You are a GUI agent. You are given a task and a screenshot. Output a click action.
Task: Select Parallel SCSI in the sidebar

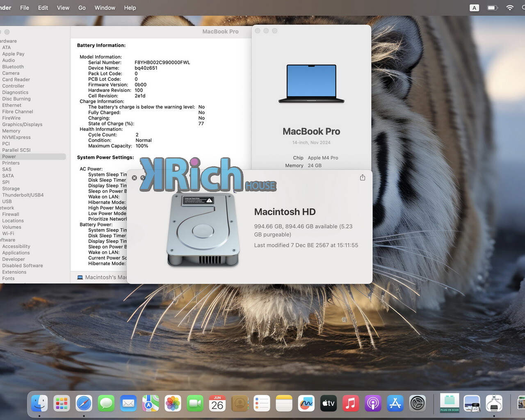16,150
